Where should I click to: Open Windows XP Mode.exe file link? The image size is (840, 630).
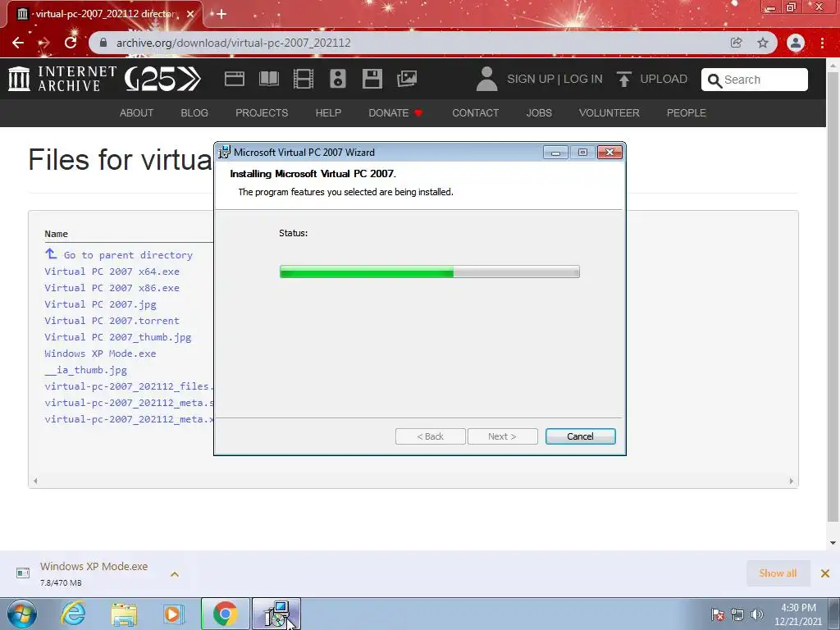point(100,354)
